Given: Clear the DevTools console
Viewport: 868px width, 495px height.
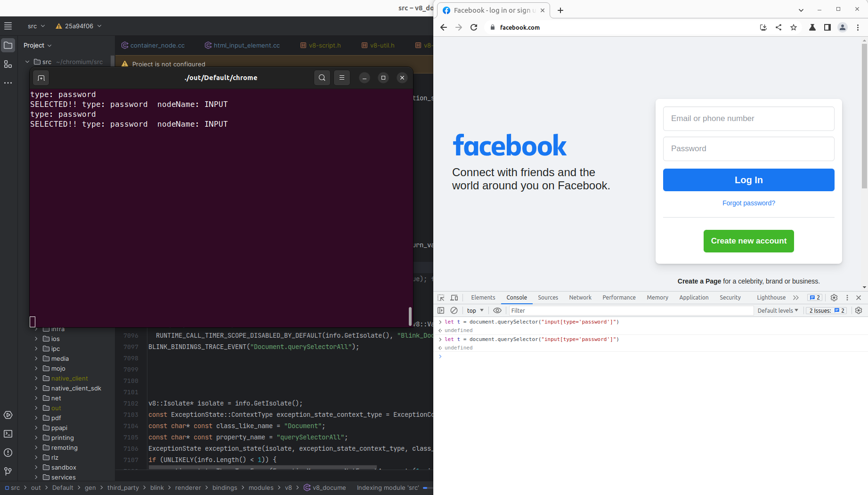Looking at the screenshot, I should coord(454,310).
